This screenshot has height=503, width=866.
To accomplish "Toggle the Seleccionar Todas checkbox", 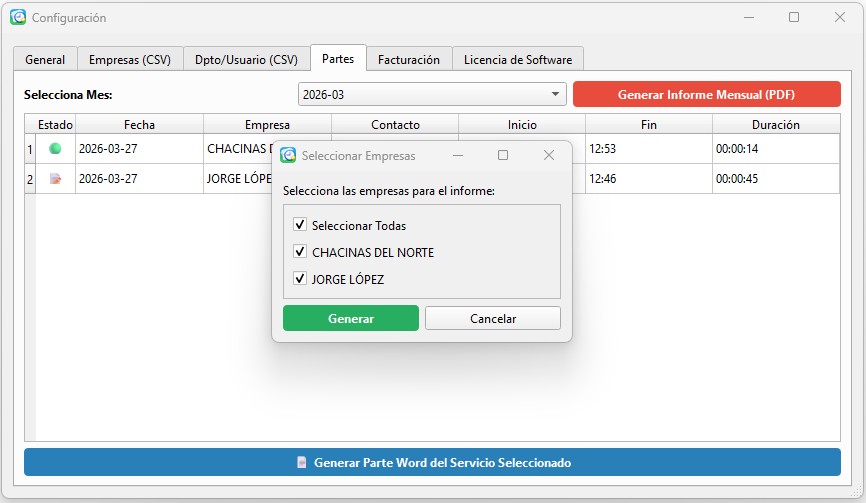I will [299, 225].
